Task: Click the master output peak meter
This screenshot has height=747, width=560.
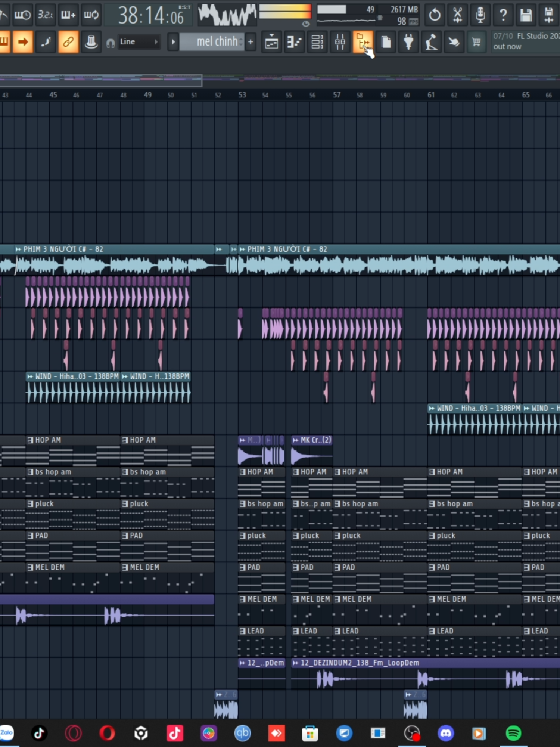Action: point(285,11)
